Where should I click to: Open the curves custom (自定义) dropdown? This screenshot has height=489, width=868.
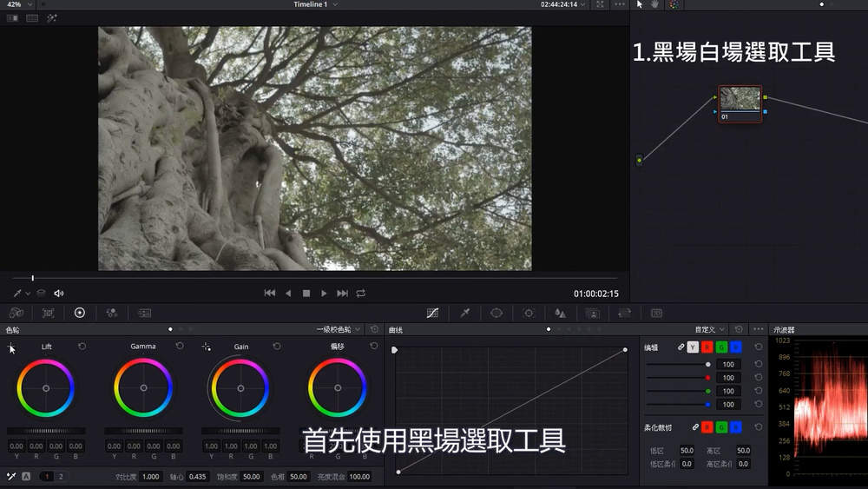click(x=710, y=329)
